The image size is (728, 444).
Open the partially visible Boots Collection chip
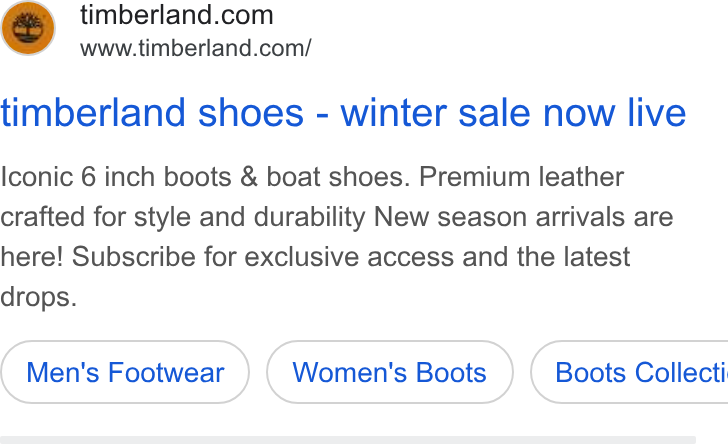coord(630,372)
